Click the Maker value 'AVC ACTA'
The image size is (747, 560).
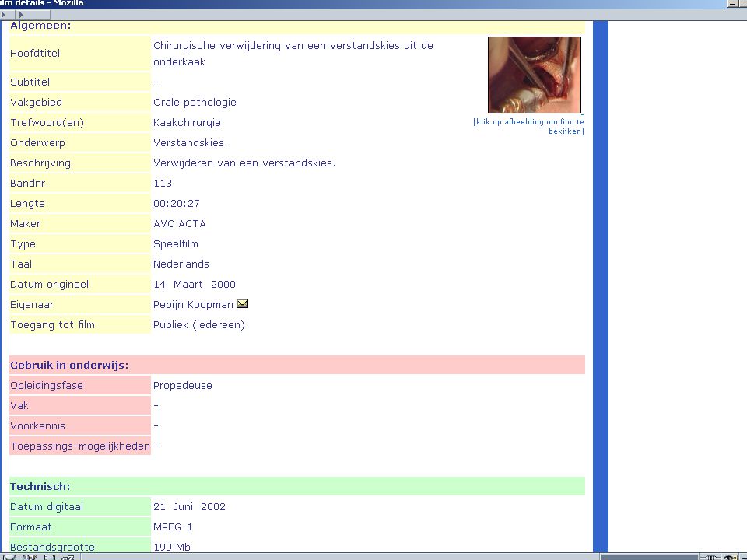pos(180,224)
